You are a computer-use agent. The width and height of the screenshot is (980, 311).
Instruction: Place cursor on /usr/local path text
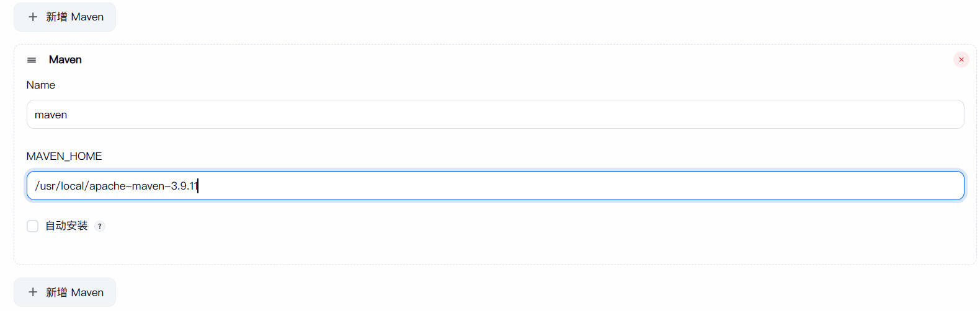click(x=61, y=186)
